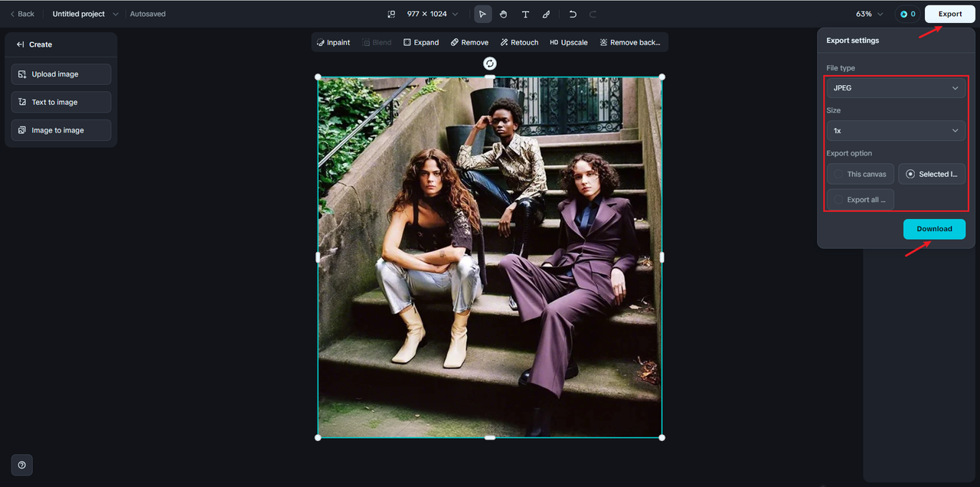
Task: Choose Remove background tool
Action: pyautogui.click(x=630, y=42)
